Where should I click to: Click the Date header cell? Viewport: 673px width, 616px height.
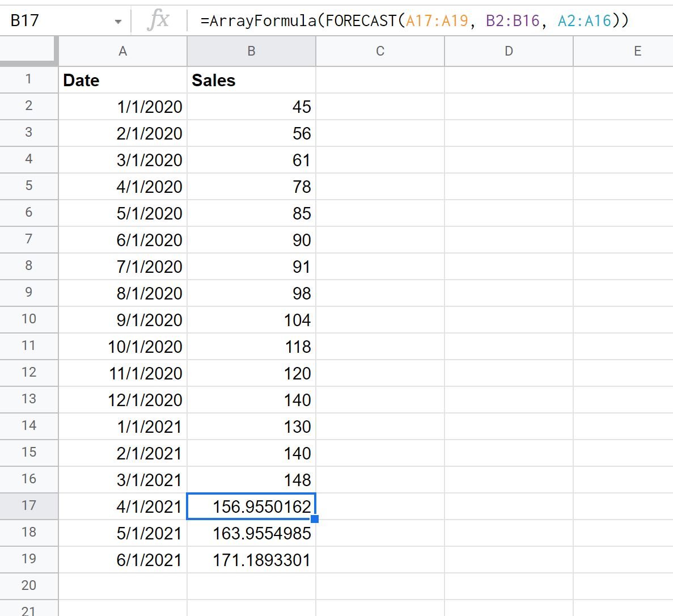click(x=123, y=80)
